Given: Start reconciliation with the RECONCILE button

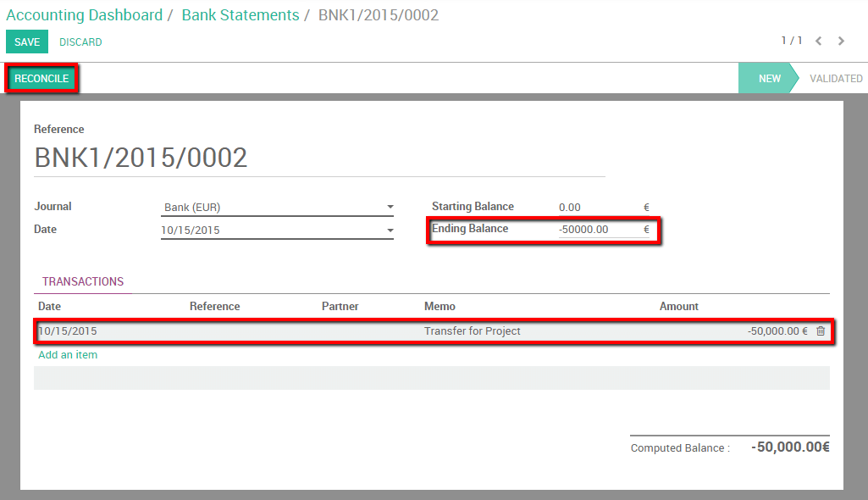Looking at the screenshot, I should 41,78.
